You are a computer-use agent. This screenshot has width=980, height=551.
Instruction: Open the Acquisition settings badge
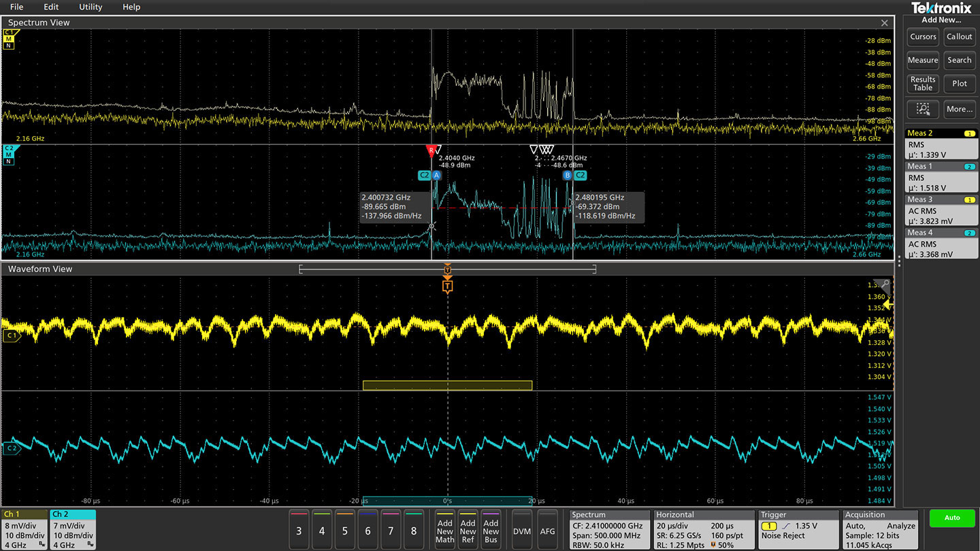pyautogui.click(x=879, y=529)
